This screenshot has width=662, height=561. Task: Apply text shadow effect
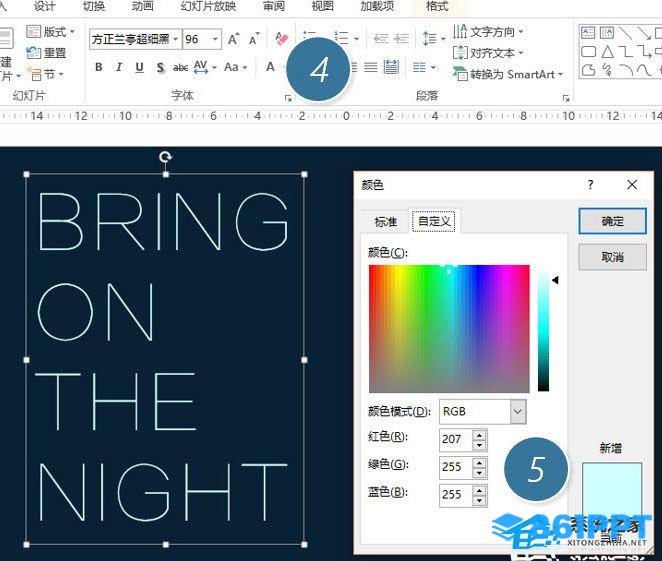160,67
